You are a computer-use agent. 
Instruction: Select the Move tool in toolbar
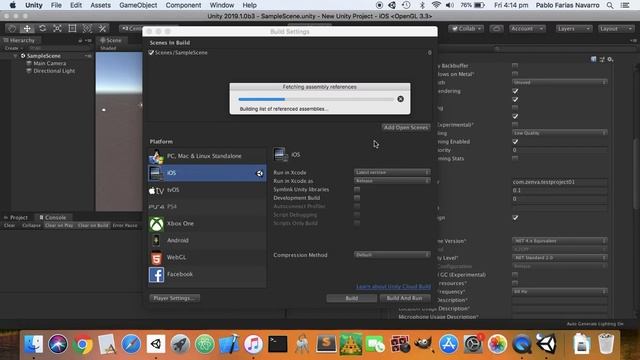tap(27, 29)
